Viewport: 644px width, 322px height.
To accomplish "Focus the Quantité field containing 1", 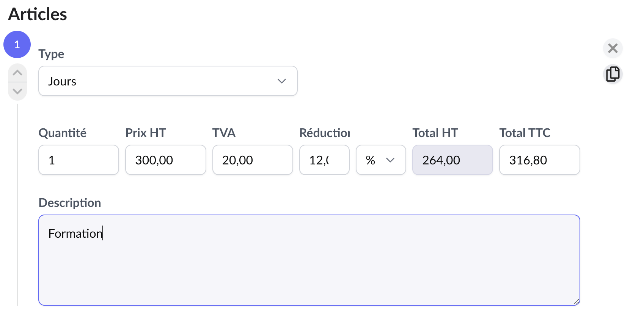I will click(x=79, y=160).
